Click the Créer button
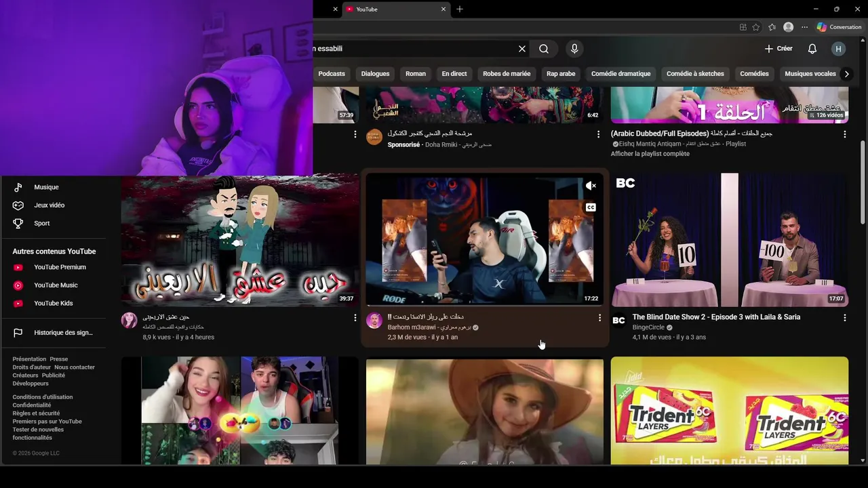Screen dimensions: 868x488 (x=778, y=49)
